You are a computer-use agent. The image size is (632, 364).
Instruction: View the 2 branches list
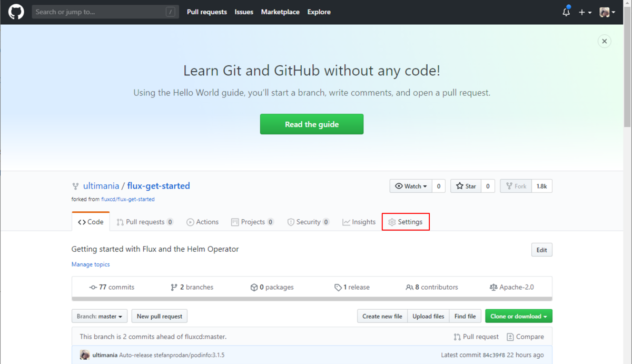(x=192, y=287)
